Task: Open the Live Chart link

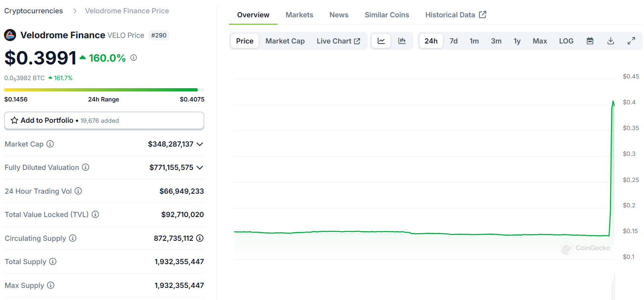Action: coord(338,41)
